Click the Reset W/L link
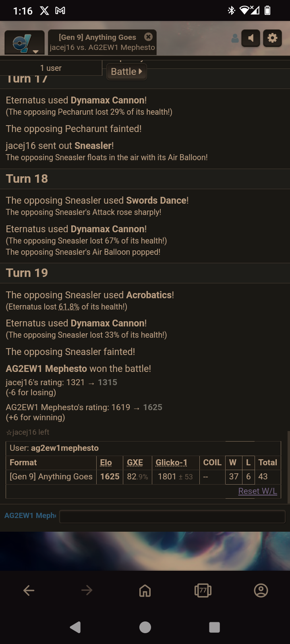 point(257,491)
